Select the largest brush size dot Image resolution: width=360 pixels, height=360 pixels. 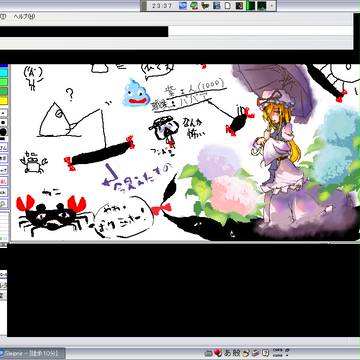coord(3,132)
